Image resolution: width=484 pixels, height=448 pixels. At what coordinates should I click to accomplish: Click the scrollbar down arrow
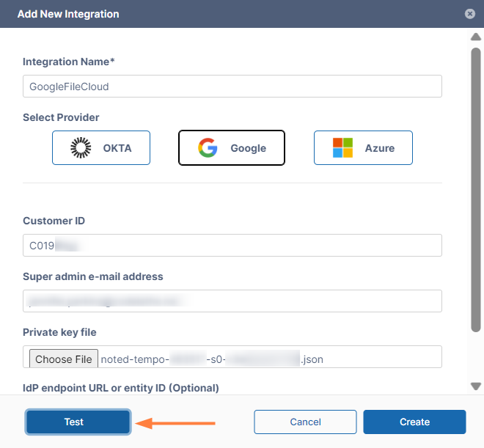(475, 386)
